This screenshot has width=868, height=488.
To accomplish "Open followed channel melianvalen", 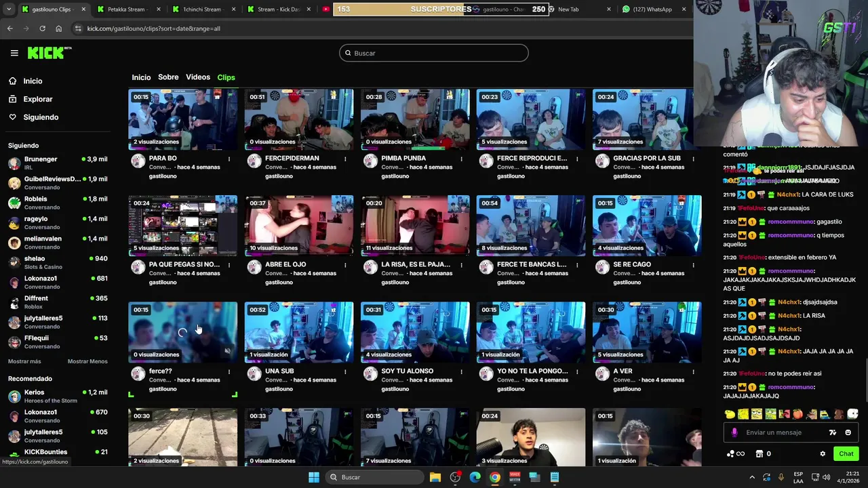I will tap(58, 242).
